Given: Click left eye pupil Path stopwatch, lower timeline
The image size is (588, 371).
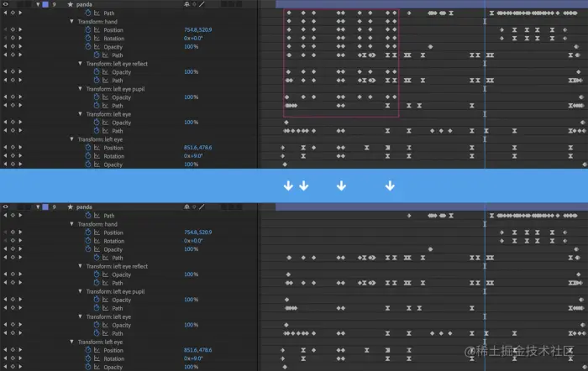Looking at the screenshot, I should point(97,308).
